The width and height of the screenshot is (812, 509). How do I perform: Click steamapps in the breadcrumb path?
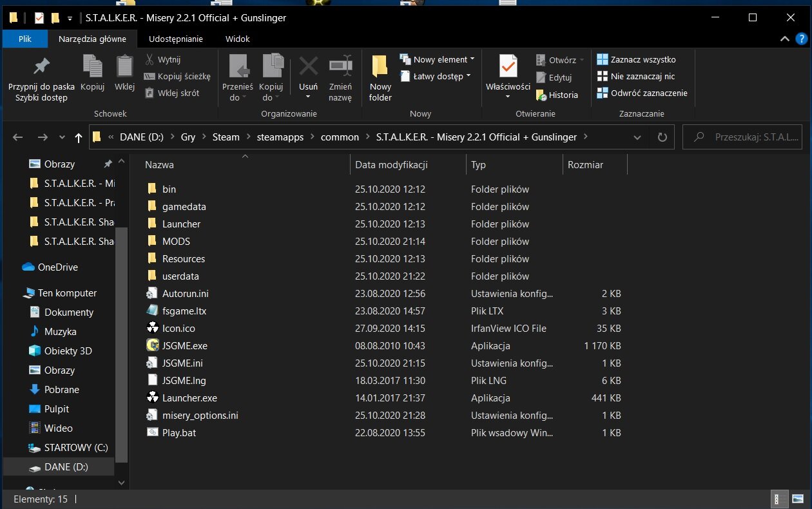point(280,137)
